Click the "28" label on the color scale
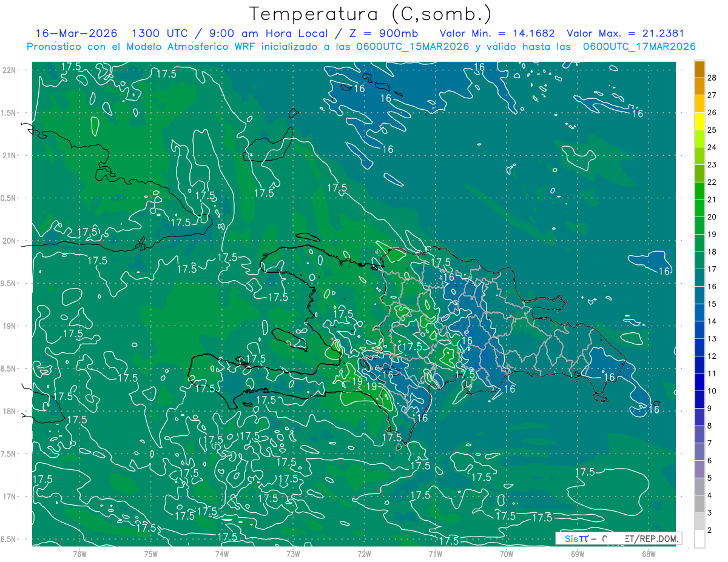Viewport: 728px width, 562px height. [712, 78]
